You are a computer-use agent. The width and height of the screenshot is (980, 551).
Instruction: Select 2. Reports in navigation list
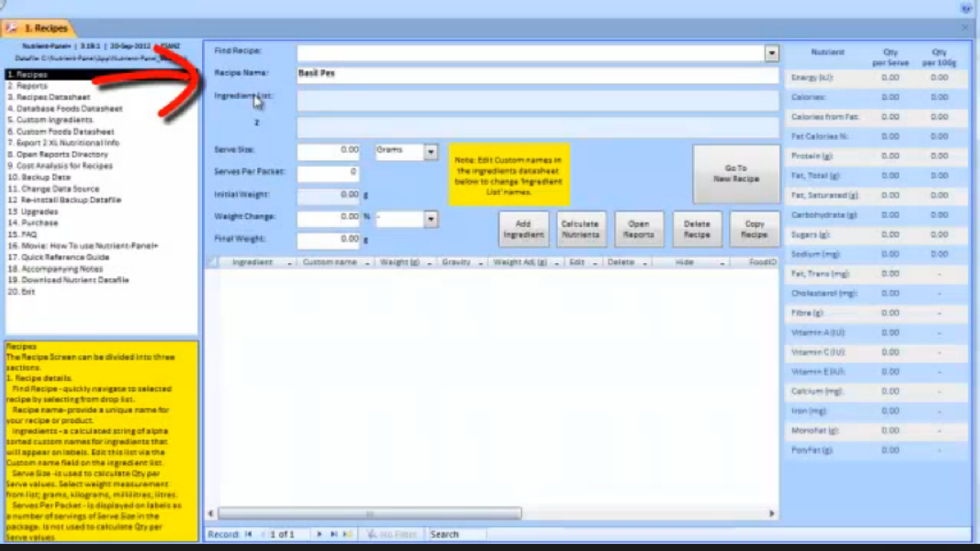32,86
